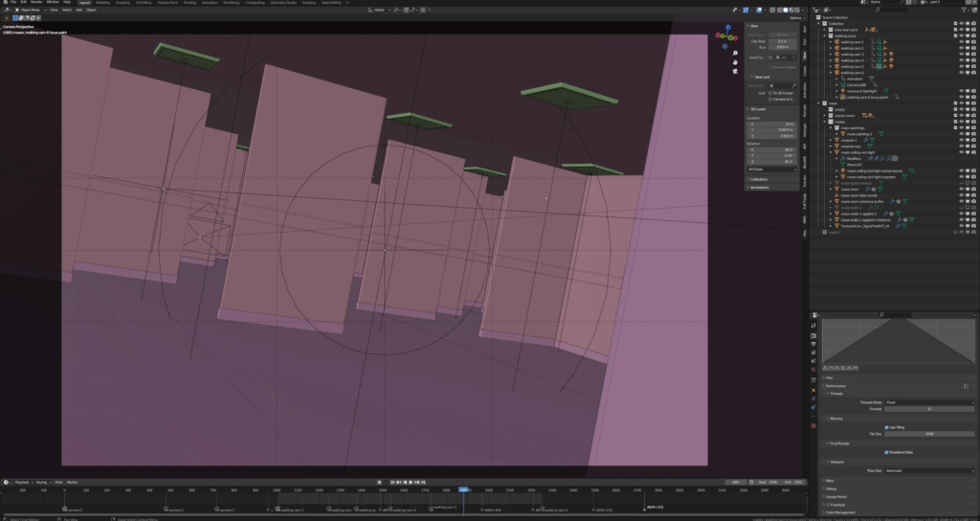Click the pan hand icon in viewport

click(735, 62)
